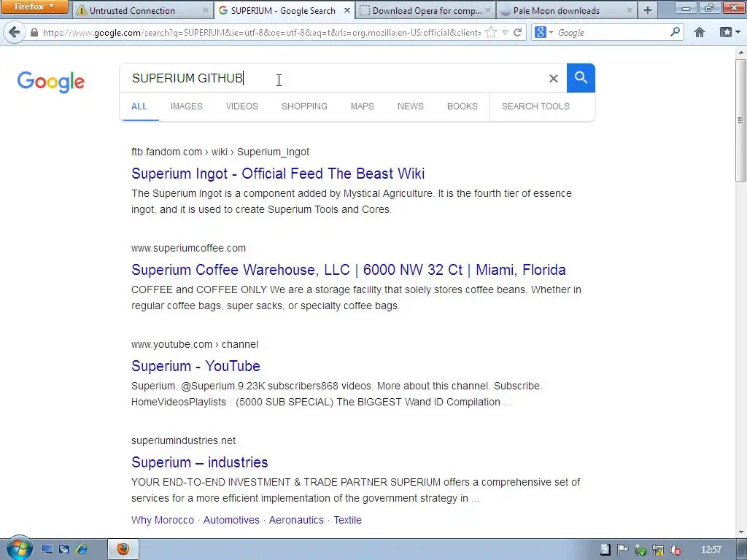Switch to BOOKS results
Image resolution: width=747 pixels, height=560 pixels.
[462, 106]
